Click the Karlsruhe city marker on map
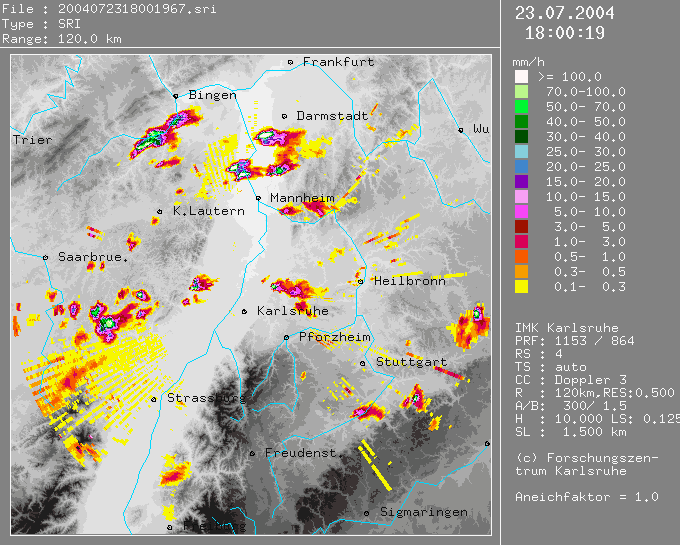The image size is (680, 545). 245,311
